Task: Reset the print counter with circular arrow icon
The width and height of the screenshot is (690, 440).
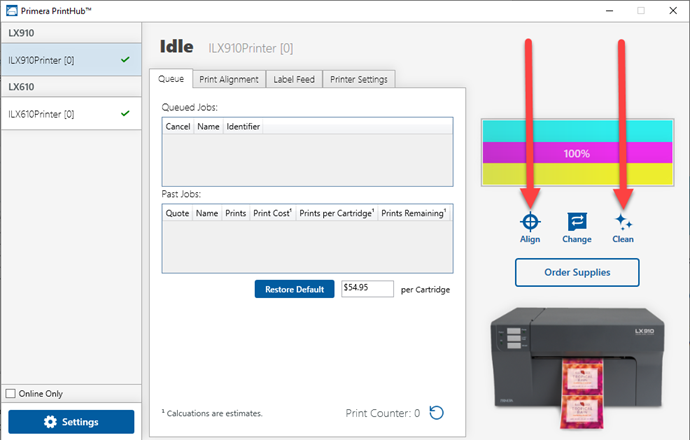Action: 437,413
